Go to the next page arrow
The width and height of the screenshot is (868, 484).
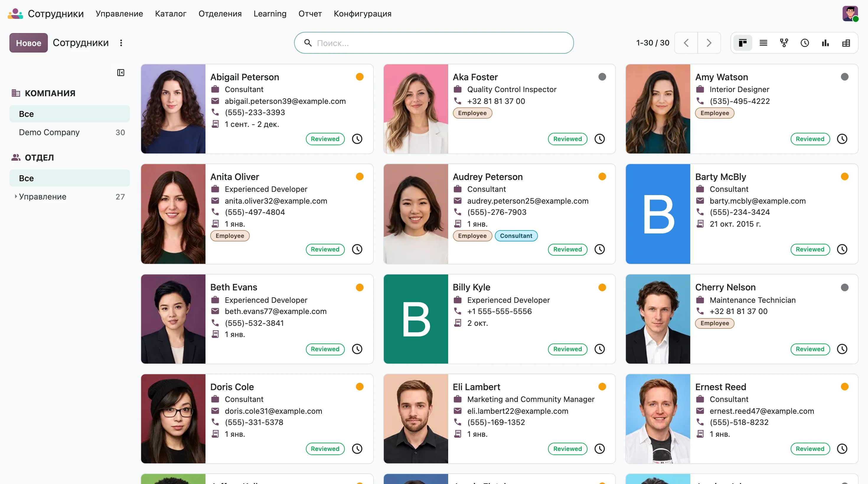pyautogui.click(x=709, y=43)
